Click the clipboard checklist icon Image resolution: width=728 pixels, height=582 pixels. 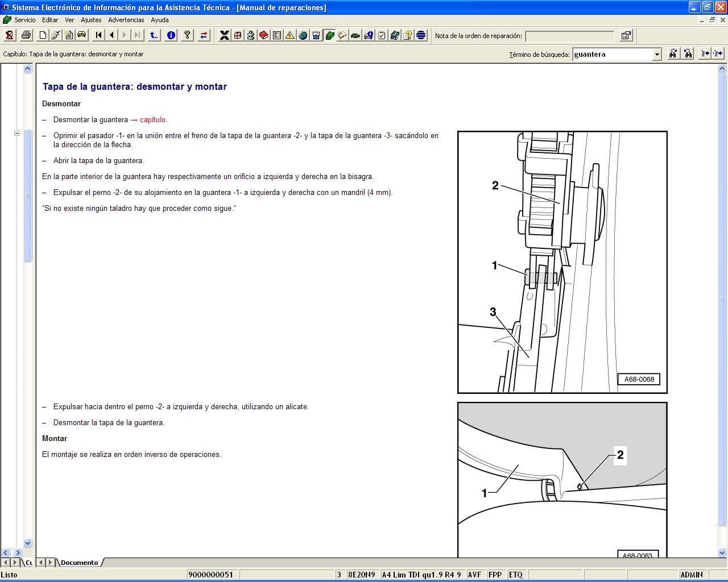tap(382, 35)
